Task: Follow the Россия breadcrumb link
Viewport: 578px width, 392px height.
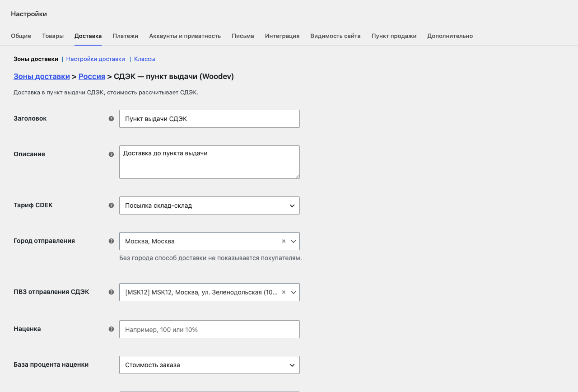Action: [92, 77]
